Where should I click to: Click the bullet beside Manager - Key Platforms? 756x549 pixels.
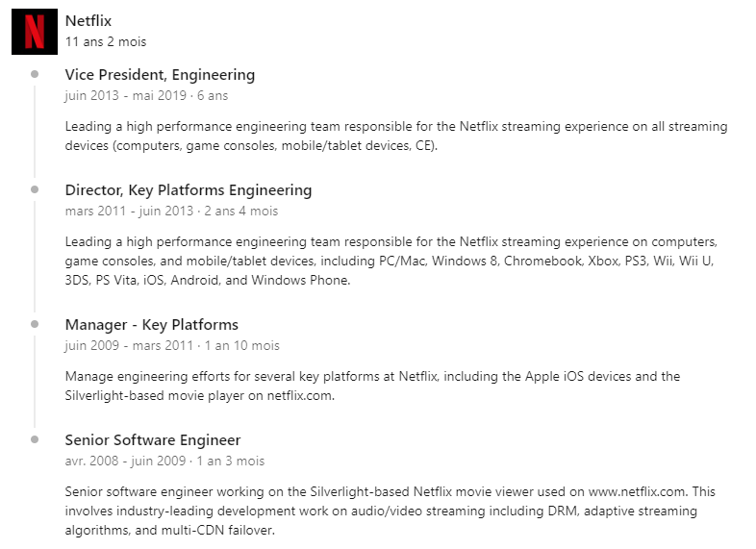point(36,324)
